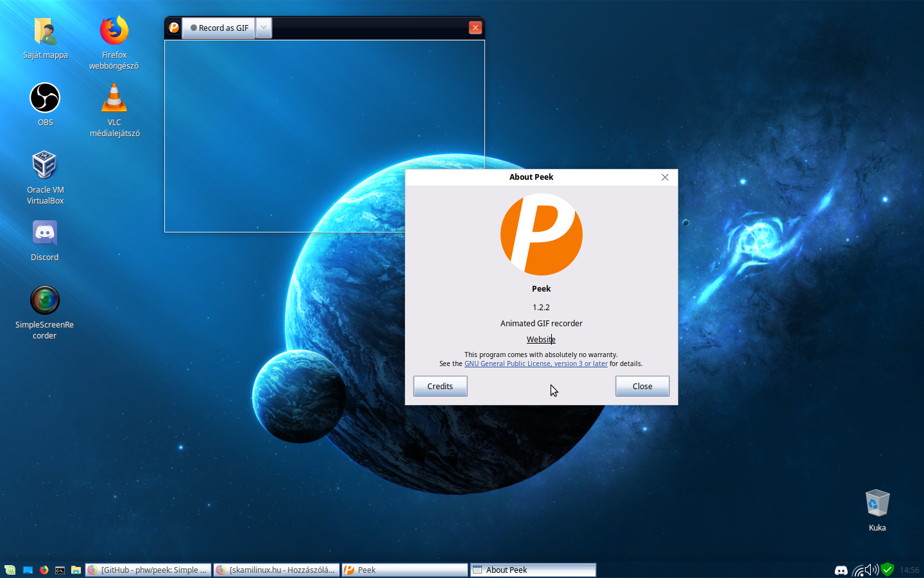The width and height of the screenshot is (924, 578).
Task: Open the Kuka trash icon
Action: coord(877,511)
